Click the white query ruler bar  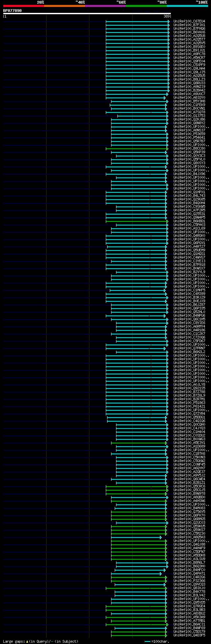coord(87,14)
